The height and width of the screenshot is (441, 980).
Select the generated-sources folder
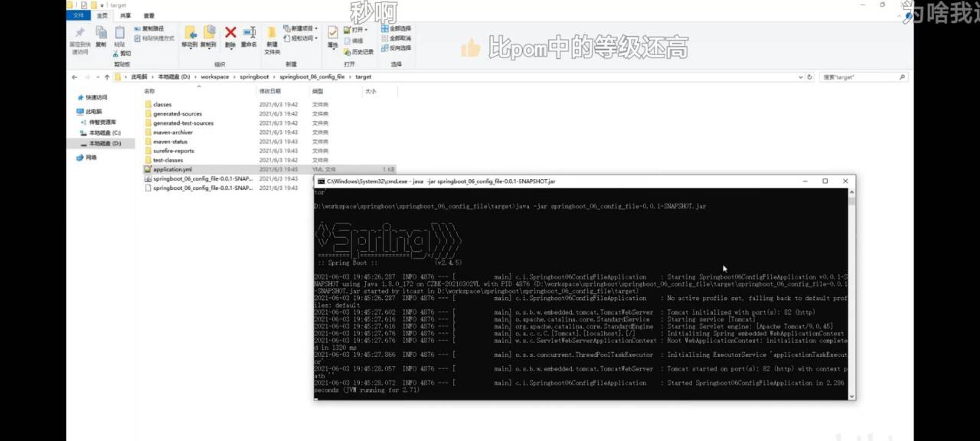(178, 113)
